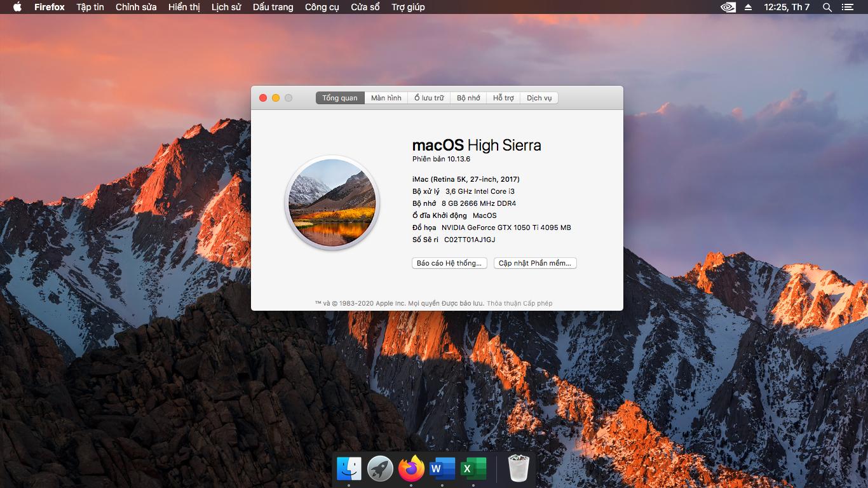Open Firefox from the dock
Image resolution: width=868 pixels, height=488 pixels.
pos(411,469)
